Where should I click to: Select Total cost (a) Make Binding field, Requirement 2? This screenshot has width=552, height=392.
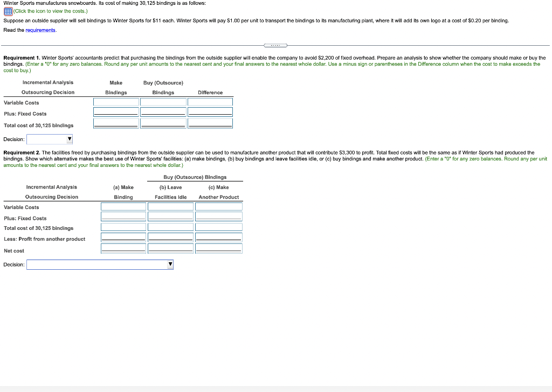coord(123,227)
